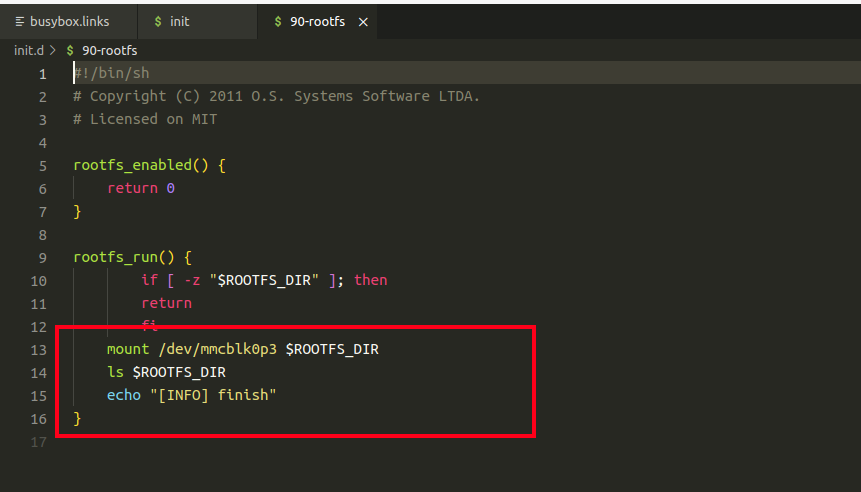
Task: Open the init tab
Action: tap(180, 21)
